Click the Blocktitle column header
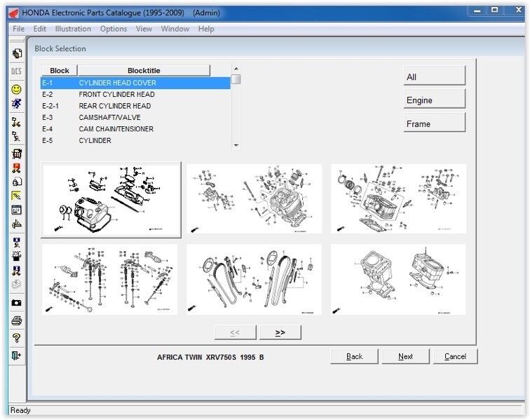530x420 pixels. pos(144,71)
